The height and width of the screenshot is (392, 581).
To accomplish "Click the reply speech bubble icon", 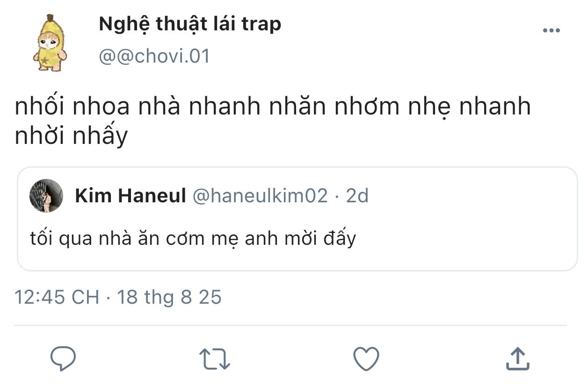I will 63,359.
